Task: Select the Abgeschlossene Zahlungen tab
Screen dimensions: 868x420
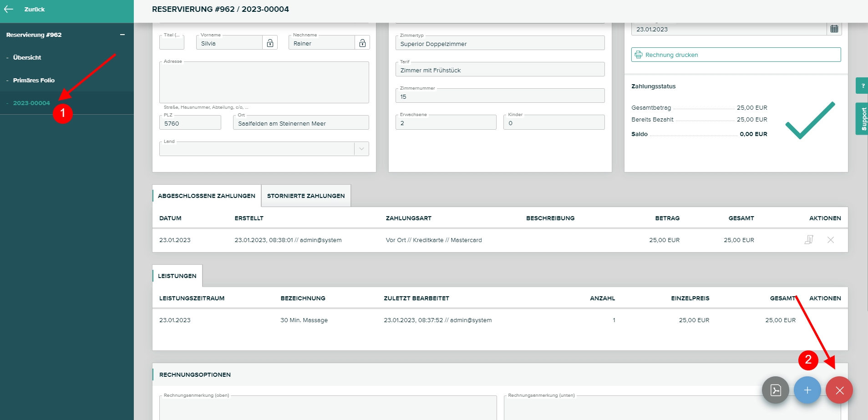Action: (206, 196)
